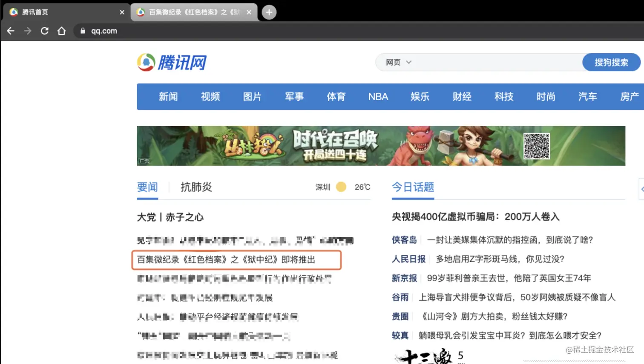This screenshot has height=364, width=644.
Task: Click the 较真 source label
Action: pyautogui.click(x=400, y=336)
